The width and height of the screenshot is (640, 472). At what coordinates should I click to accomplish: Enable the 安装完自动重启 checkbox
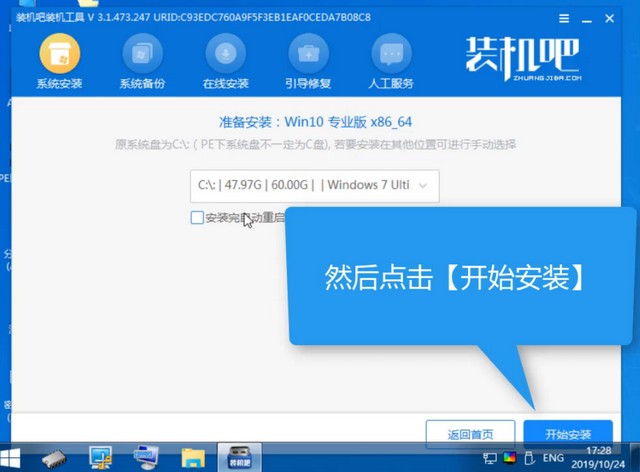tap(197, 217)
